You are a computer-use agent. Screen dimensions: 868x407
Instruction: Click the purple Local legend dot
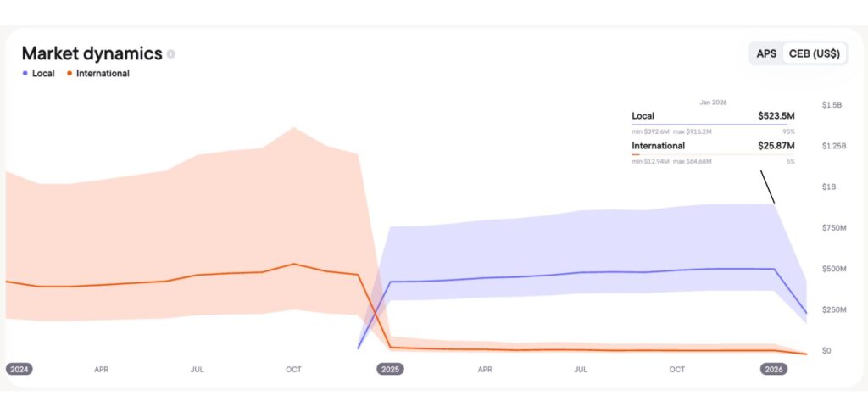pyautogui.click(x=25, y=74)
